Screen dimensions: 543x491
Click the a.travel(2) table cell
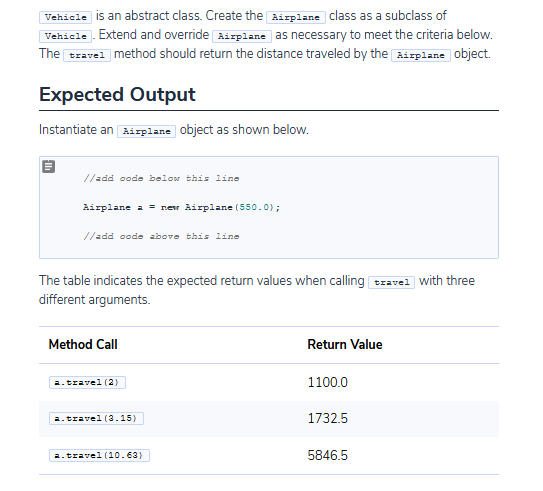[x=87, y=383]
